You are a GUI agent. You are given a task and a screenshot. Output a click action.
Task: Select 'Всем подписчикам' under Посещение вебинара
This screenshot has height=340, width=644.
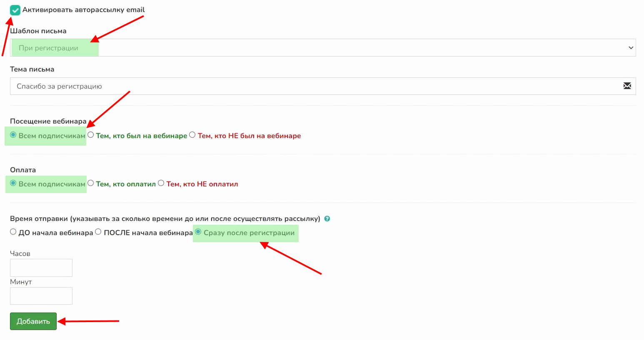pyautogui.click(x=13, y=135)
